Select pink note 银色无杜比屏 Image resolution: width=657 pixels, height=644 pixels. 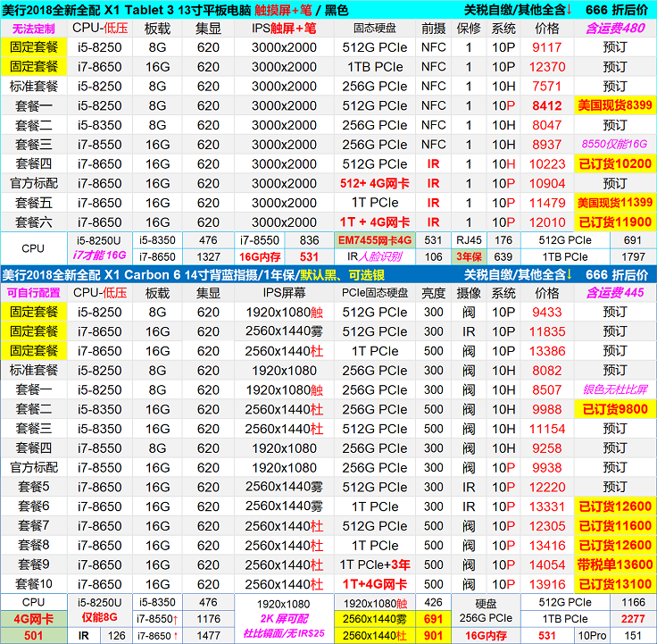(615, 390)
